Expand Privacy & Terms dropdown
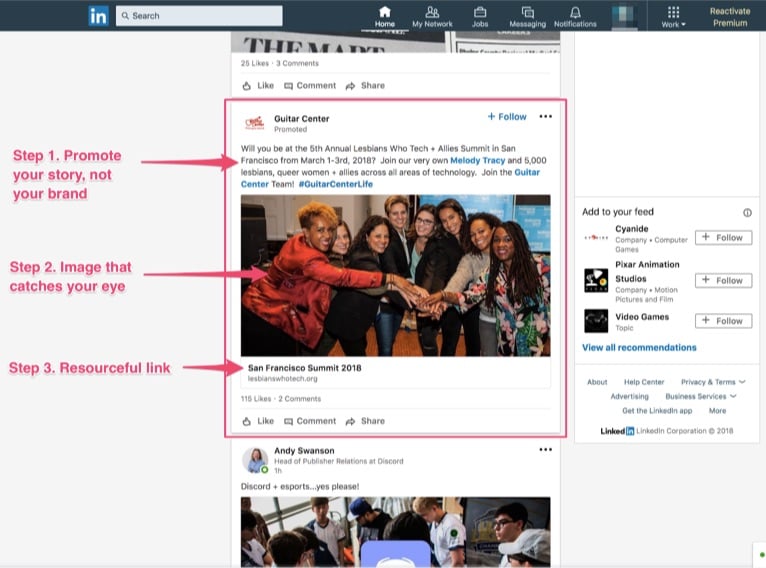This screenshot has height=568, width=766. pos(713,382)
